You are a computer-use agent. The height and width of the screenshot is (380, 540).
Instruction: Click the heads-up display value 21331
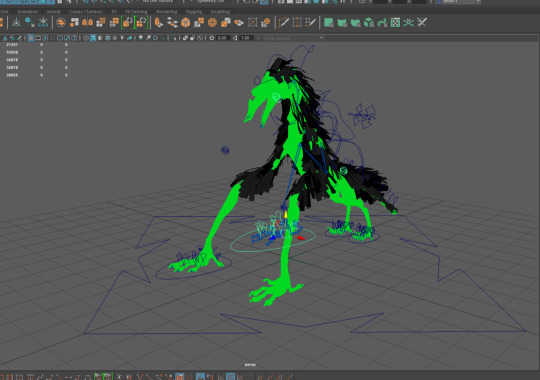12,45
